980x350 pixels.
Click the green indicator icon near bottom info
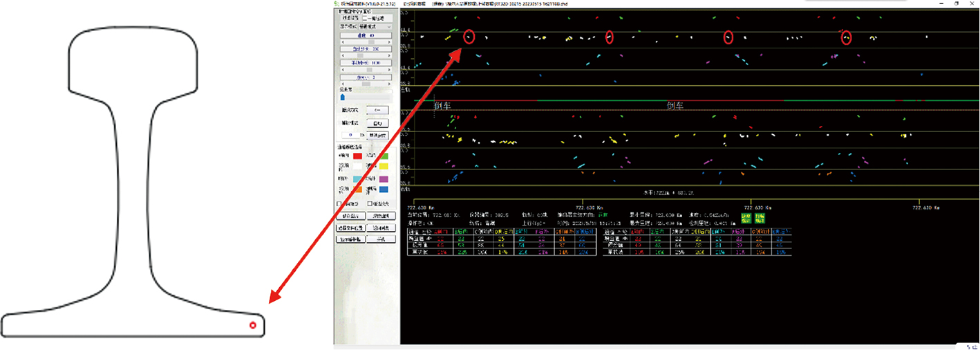click(x=745, y=217)
